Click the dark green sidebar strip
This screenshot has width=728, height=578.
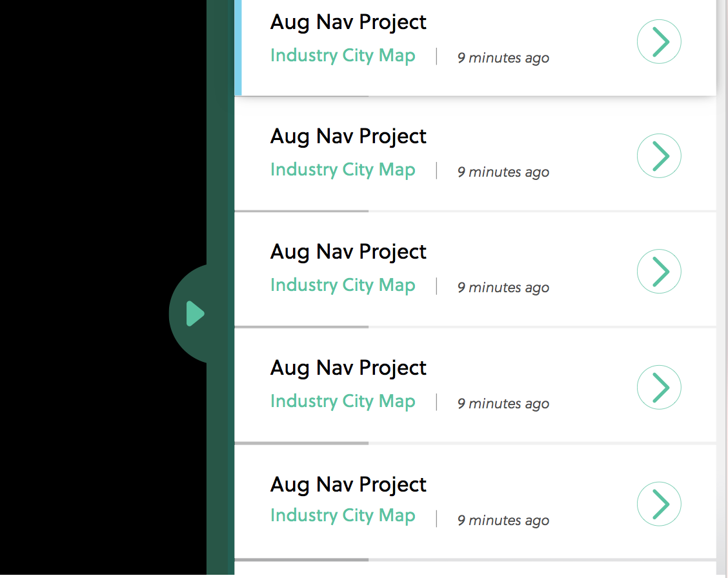[x=221, y=139]
